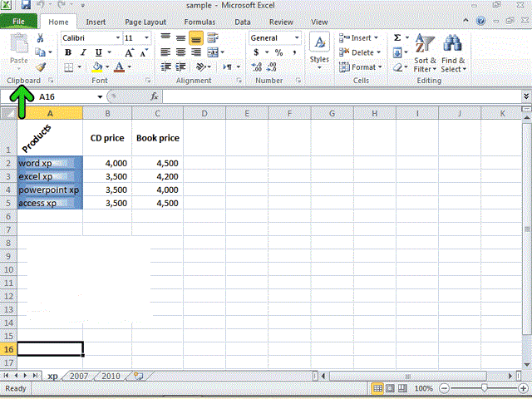This screenshot has width=532, height=399.
Task: Open the Sort & Filter tool
Action: click(425, 53)
